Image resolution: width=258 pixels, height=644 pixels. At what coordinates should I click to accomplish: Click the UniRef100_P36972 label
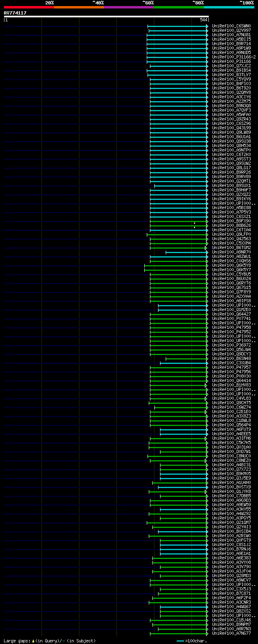(231, 345)
